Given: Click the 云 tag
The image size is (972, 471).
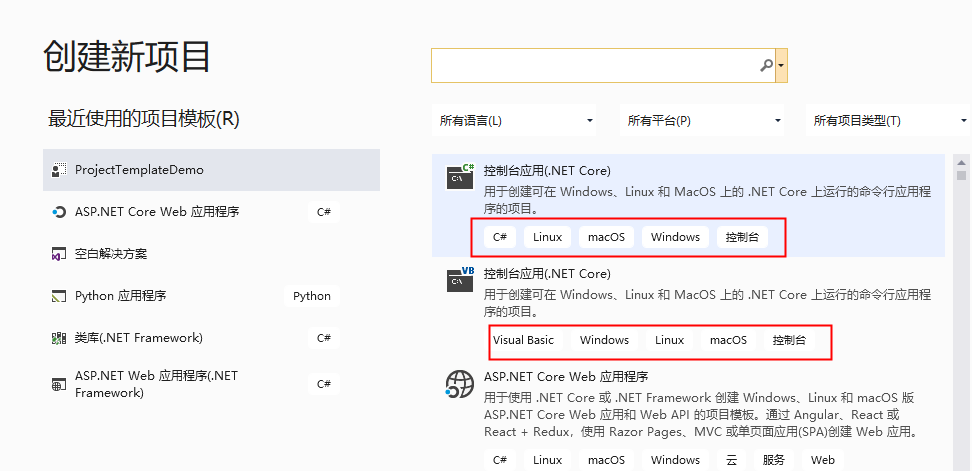Looking at the screenshot, I should (731, 460).
